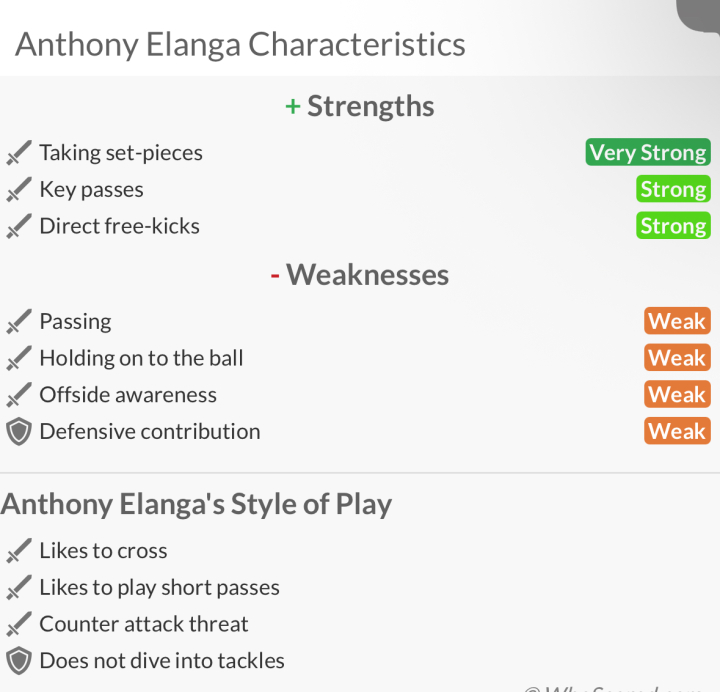Click the Weak badge for Defensive contribution

click(x=677, y=431)
